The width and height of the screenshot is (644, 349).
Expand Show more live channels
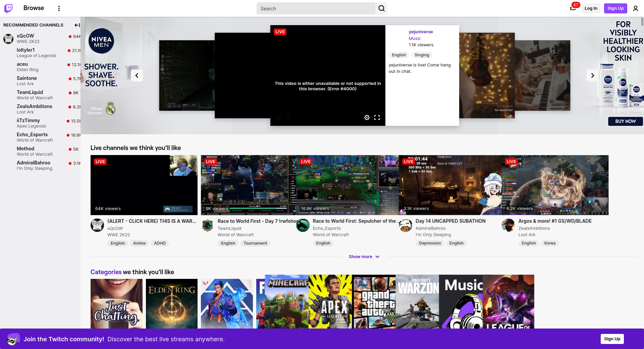pos(364,257)
